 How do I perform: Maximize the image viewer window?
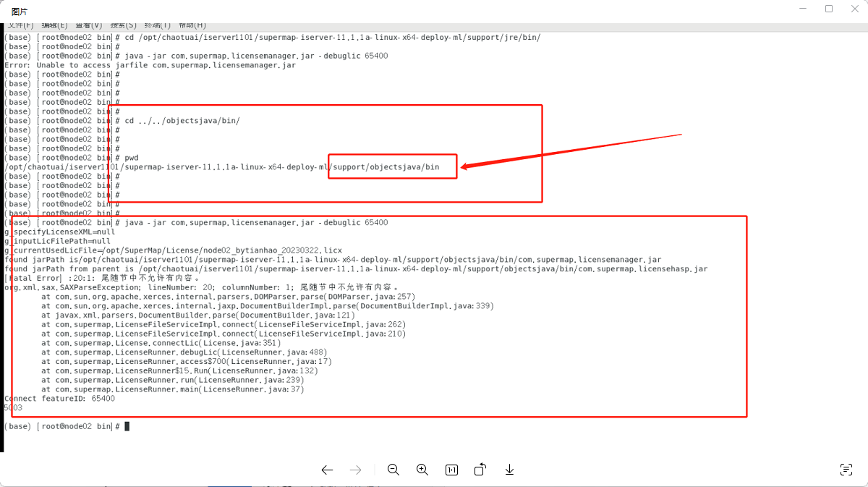click(829, 9)
